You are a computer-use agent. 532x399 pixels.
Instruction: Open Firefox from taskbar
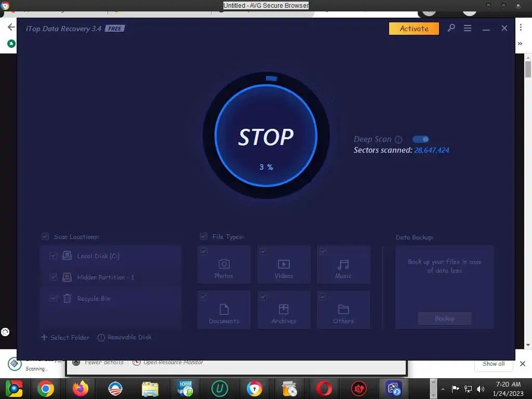[x=81, y=389]
